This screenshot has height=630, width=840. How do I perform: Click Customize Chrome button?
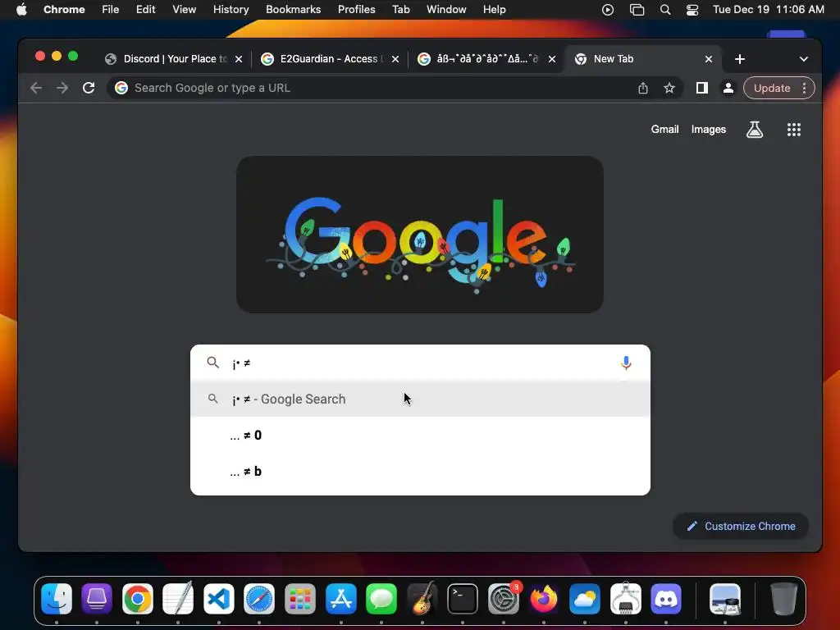(x=741, y=526)
